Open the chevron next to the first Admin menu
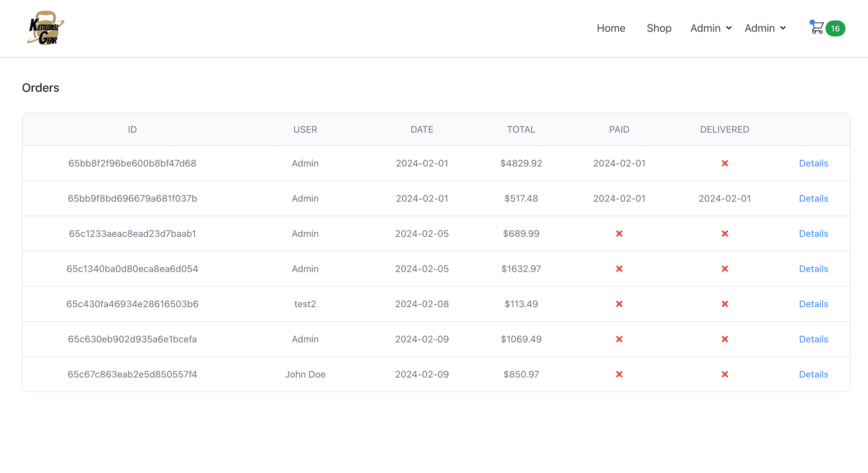This screenshot has width=868, height=473. pyautogui.click(x=728, y=28)
